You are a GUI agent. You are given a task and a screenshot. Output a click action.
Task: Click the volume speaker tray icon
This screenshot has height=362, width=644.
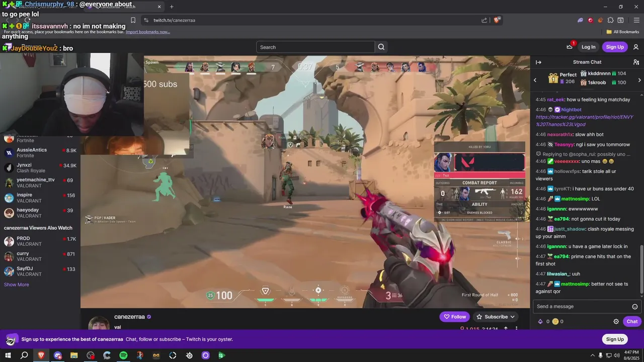point(618,355)
